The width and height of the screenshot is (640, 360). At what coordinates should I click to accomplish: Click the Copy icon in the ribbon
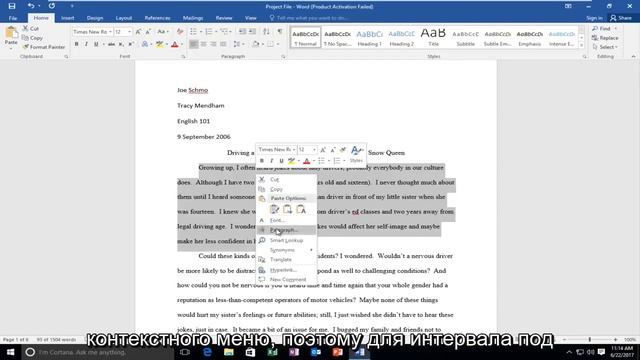(x=25, y=38)
